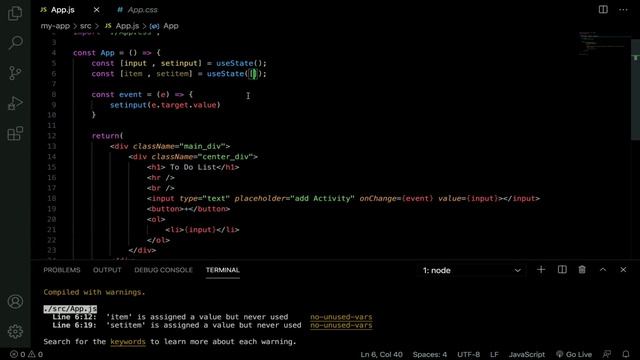The height and width of the screenshot is (360, 640).
Task: Click 'Compiled with warnings.' terminal text
Action: [x=94, y=292]
